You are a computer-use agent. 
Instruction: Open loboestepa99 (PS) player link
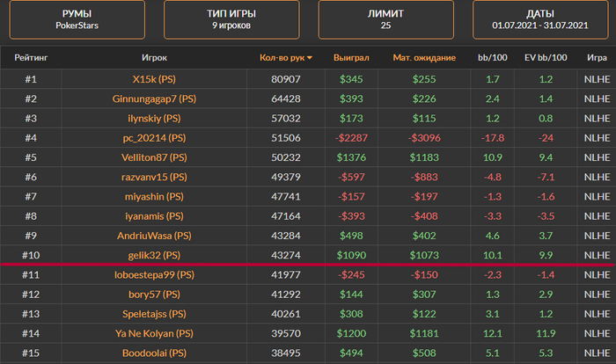(x=154, y=275)
